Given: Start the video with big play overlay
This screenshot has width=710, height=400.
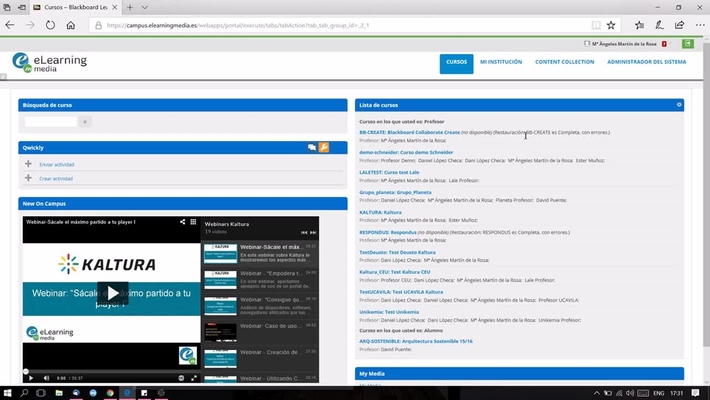Looking at the screenshot, I should click(x=112, y=293).
